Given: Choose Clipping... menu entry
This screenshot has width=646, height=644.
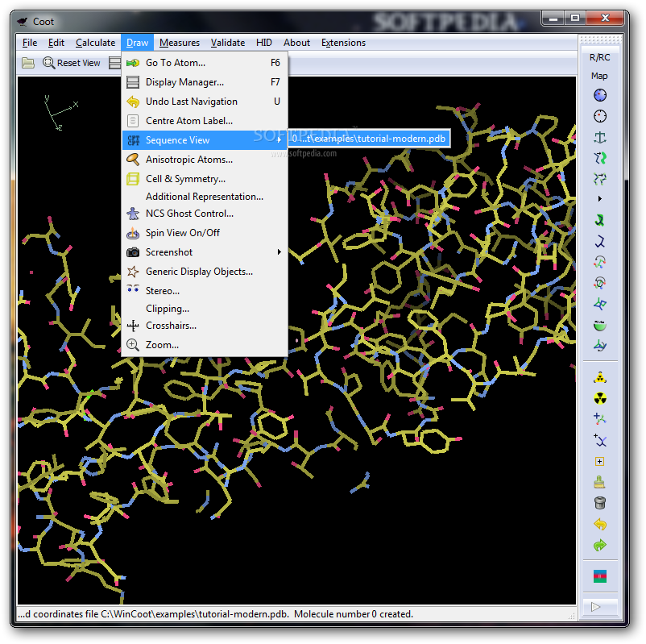Looking at the screenshot, I should [205, 309].
